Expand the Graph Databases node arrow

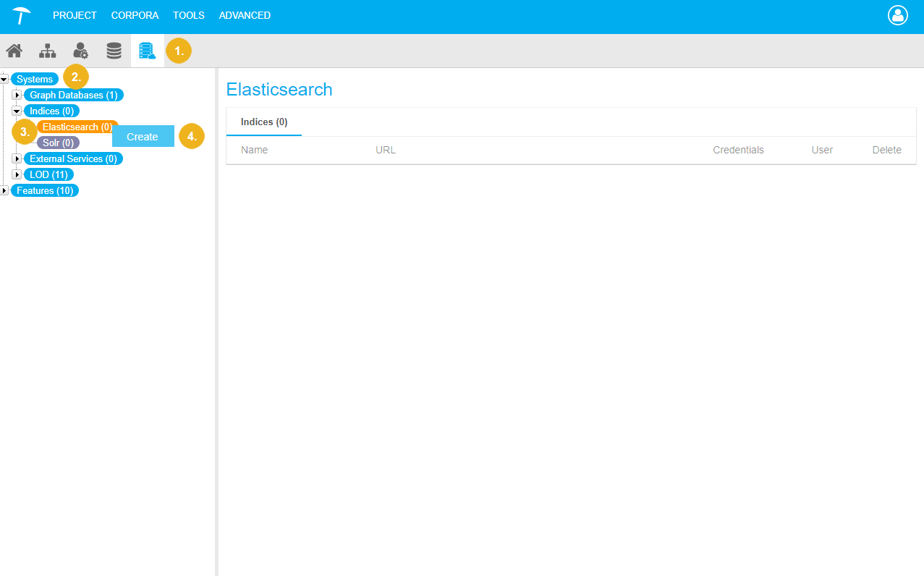pos(17,95)
